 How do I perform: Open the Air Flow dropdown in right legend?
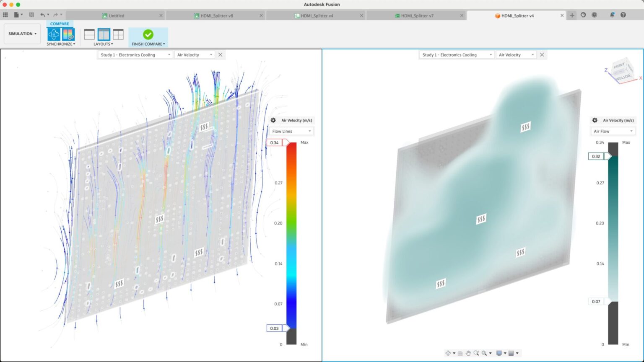613,131
